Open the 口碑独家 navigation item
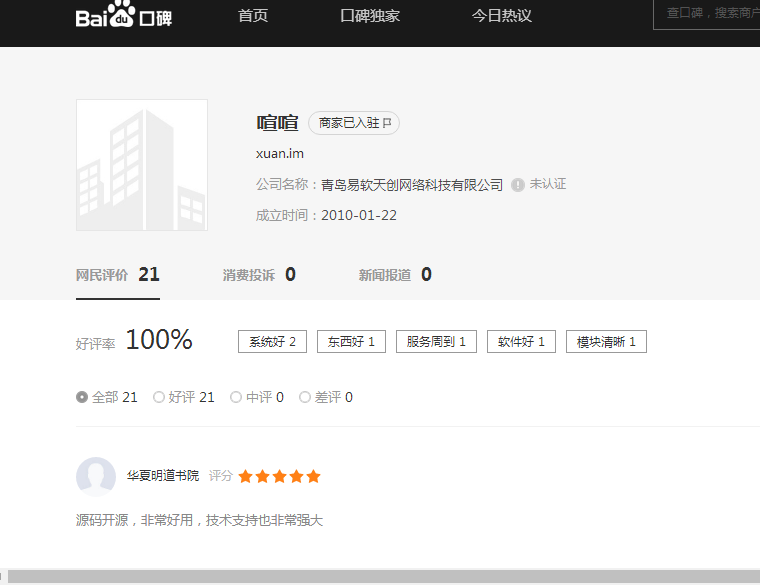The width and height of the screenshot is (760, 585). pyautogui.click(x=370, y=16)
